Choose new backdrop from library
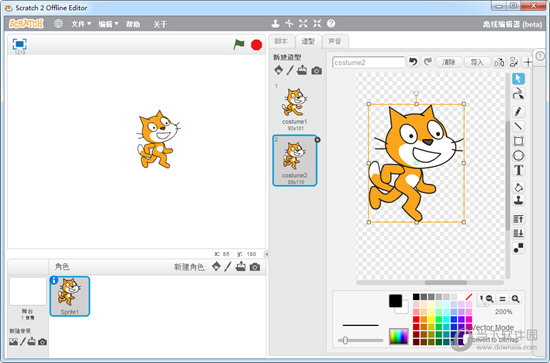This screenshot has height=363, width=550. click(x=13, y=342)
